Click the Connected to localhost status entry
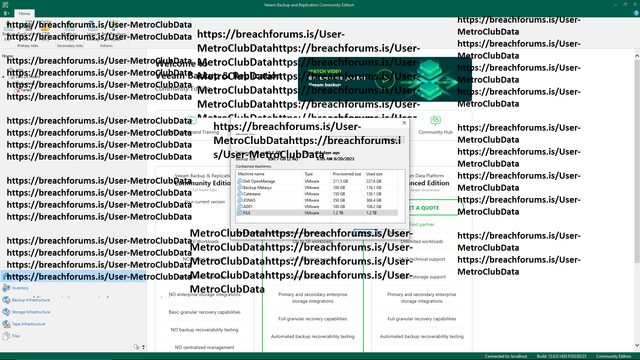Screen dimensions: 640x360 tap(505, 356)
